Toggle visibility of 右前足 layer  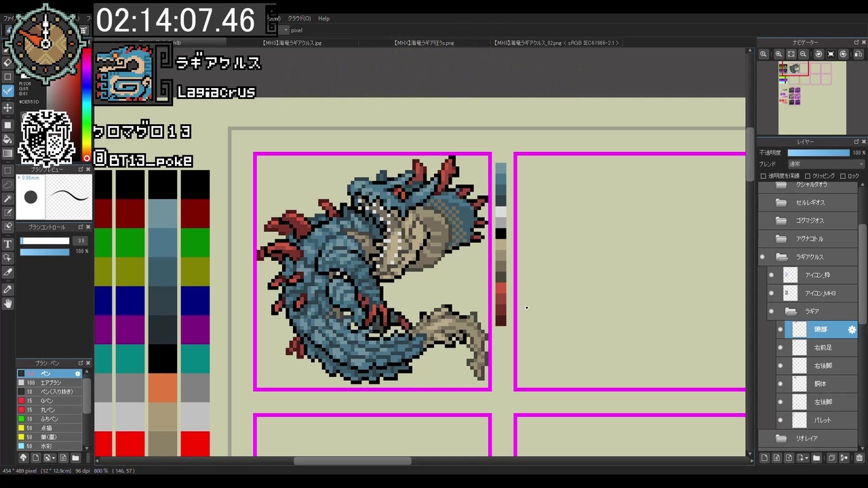click(x=781, y=348)
